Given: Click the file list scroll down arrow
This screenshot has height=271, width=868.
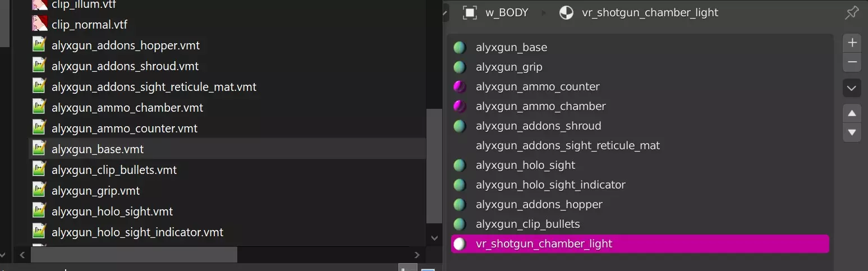Looking at the screenshot, I should (434, 238).
